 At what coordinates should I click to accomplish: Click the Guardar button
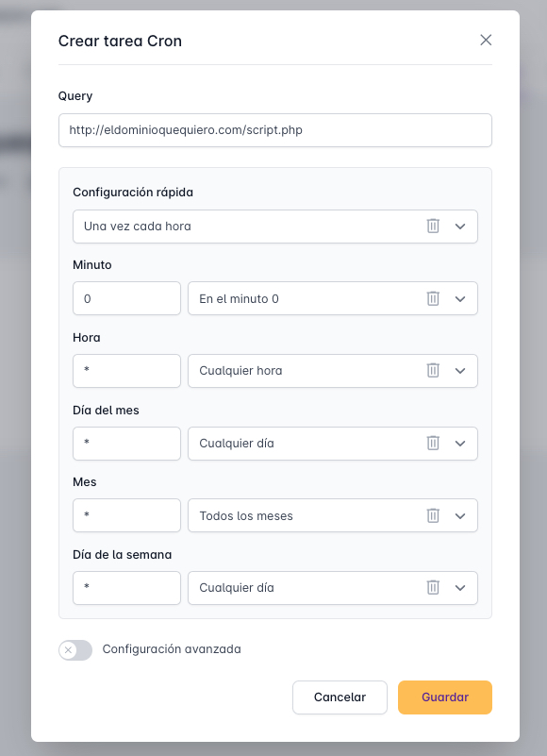pyautogui.click(x=444, y=697)
